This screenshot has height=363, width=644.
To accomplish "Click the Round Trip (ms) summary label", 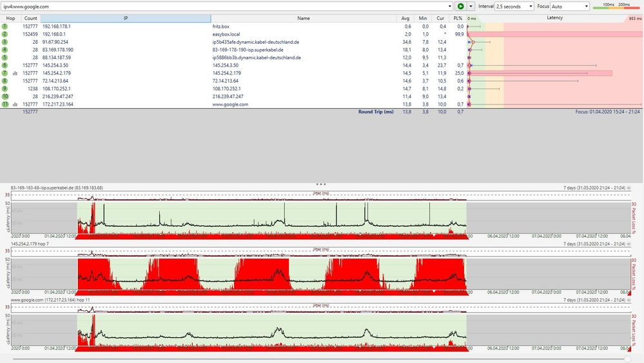I will [x=376, y=112].
